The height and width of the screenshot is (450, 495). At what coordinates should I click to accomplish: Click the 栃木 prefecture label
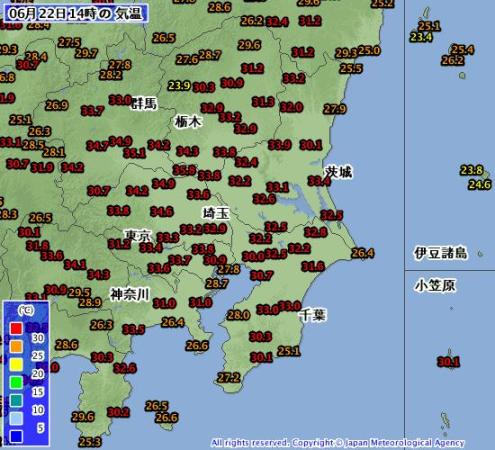[x=188, y=122]
